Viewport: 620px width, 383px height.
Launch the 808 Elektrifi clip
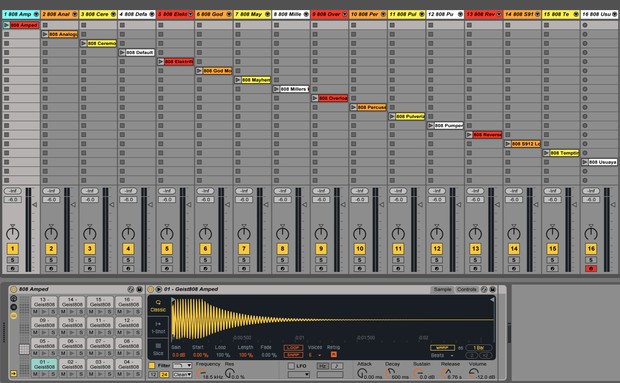(161, 62)
